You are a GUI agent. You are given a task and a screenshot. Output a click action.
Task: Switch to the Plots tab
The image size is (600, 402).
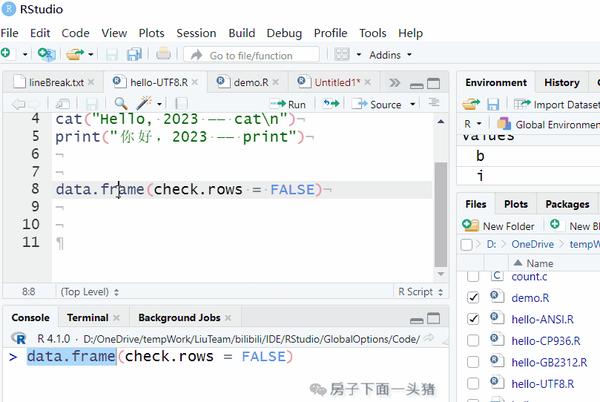516,204
